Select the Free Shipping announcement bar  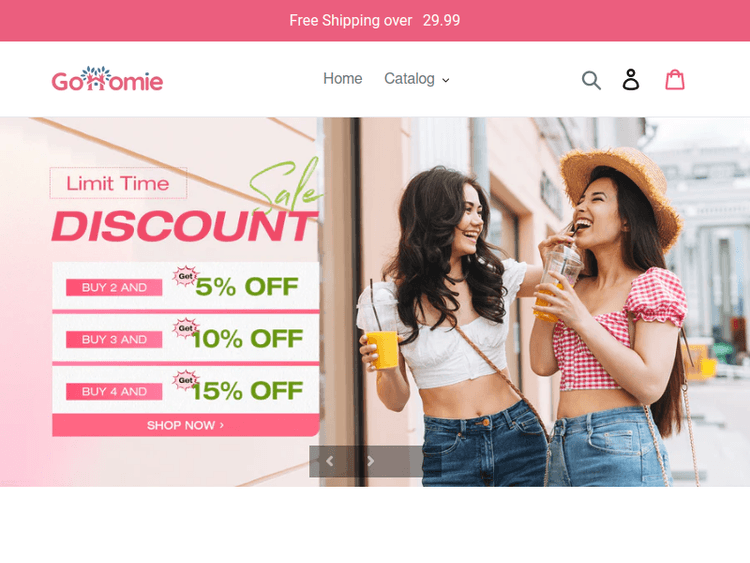coord(375,21)
